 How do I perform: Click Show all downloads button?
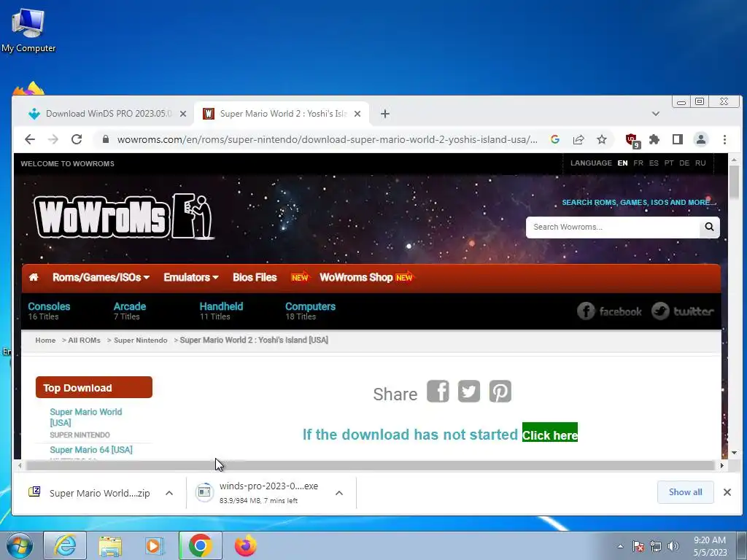(x=685, y=492)
